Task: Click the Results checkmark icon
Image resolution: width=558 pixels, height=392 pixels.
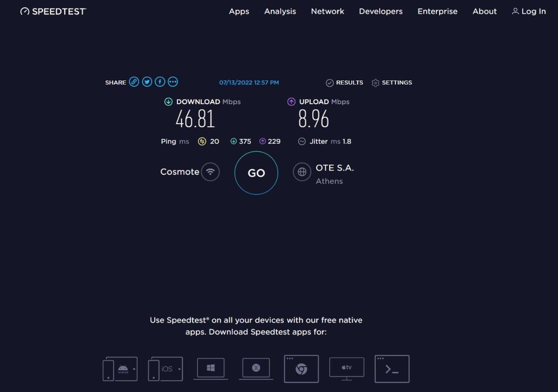Action: 330,83
